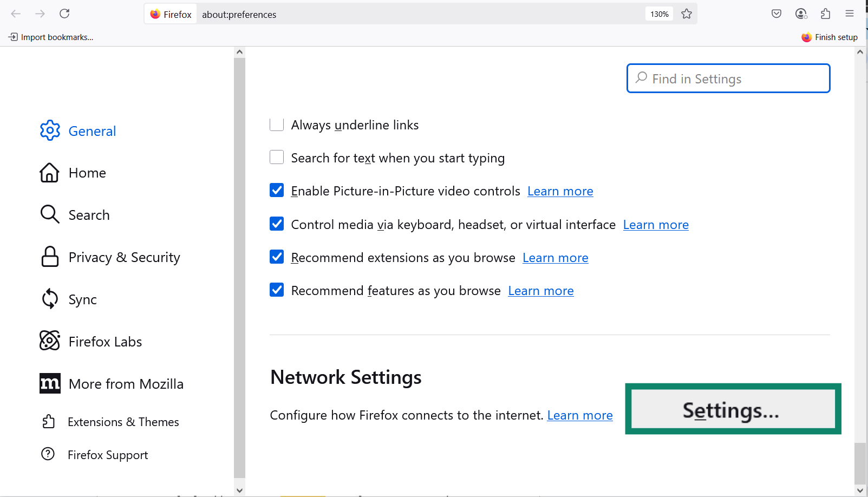868x497 pixels.
Task: Click the Home icon in the sidebar
Action: coord(49,172)
